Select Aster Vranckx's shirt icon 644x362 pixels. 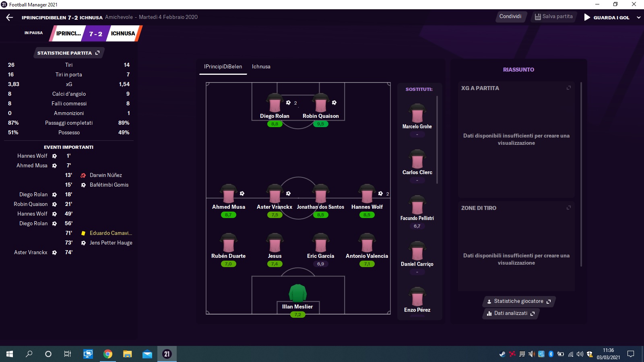(275, 194)
